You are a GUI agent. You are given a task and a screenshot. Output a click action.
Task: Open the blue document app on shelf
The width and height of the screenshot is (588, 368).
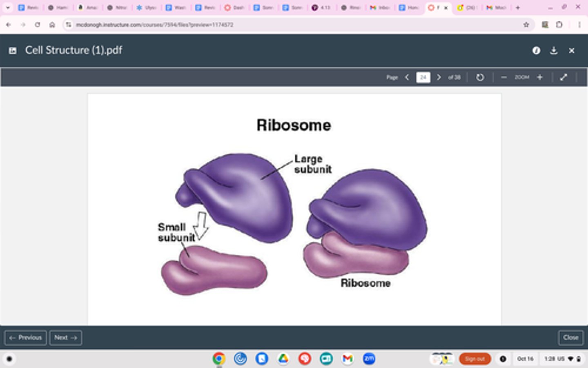(x=262, y=359)
